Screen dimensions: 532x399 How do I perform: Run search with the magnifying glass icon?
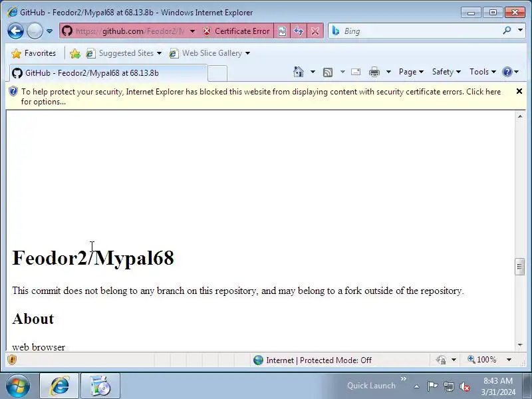tap(507, 31)
